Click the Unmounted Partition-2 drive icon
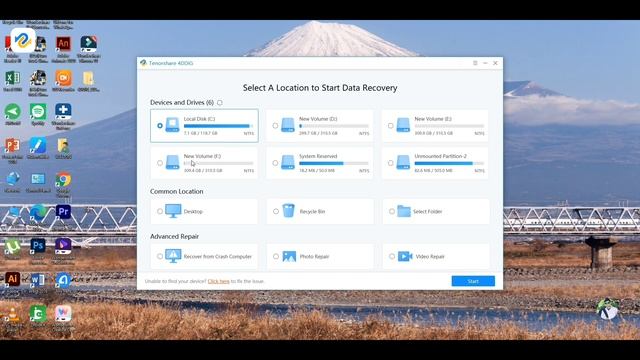Viewport: 640px width, 360px height. [x=403, y=162]
